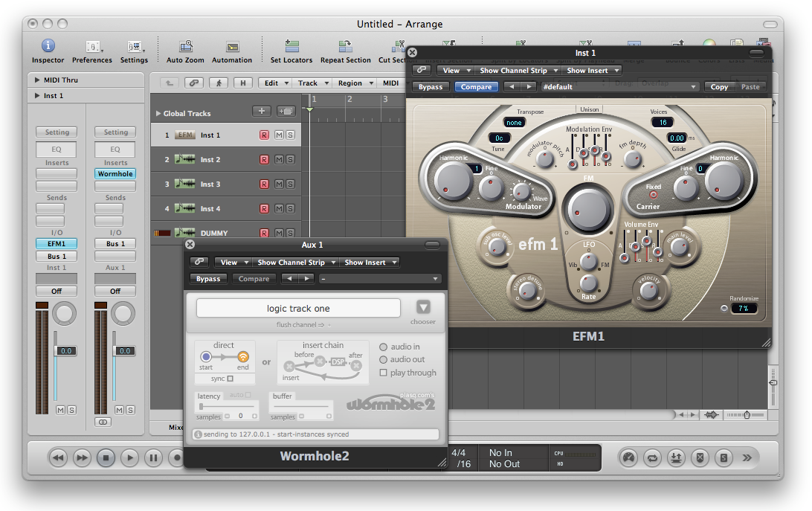Enable the play through checkbox

click(383, 373)
